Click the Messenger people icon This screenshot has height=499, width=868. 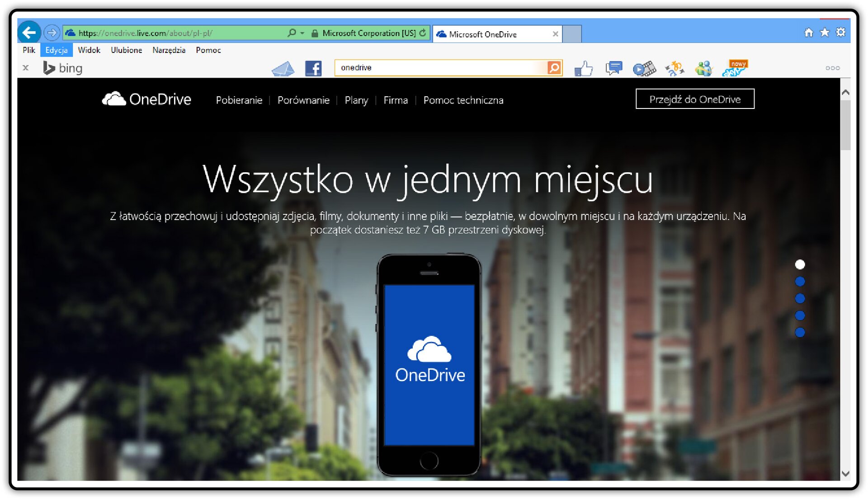click(704, 69)
